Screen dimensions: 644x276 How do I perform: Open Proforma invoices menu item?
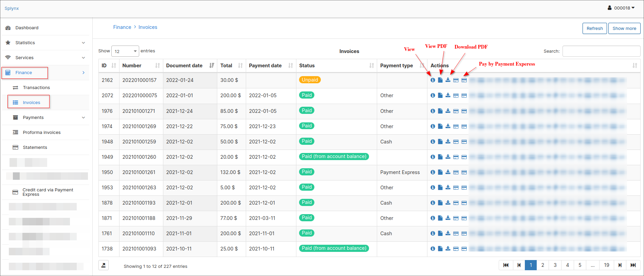pos(41,133)
